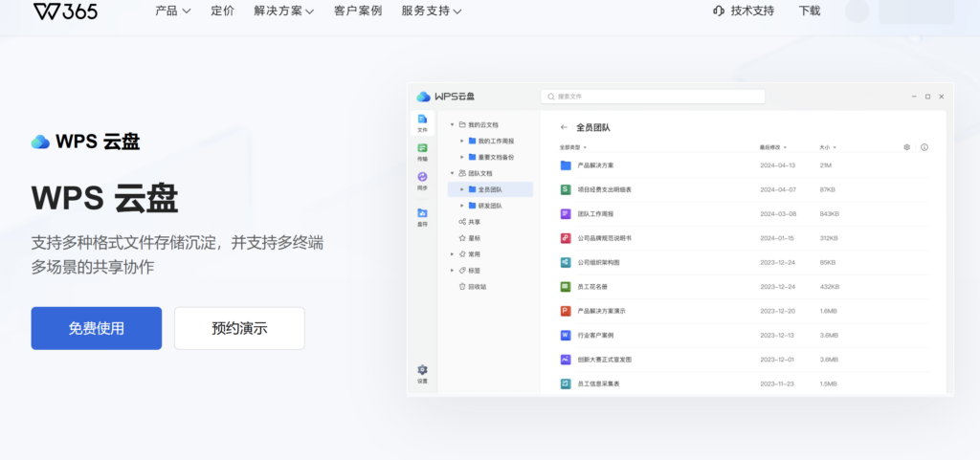Screen dimensions: 980x460
Task: Open 星标 in the left tree
Action: [469, 238]
